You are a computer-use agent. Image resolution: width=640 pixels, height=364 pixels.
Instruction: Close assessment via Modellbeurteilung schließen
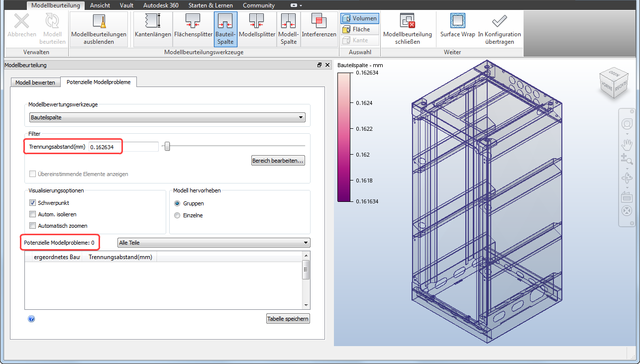408,29
